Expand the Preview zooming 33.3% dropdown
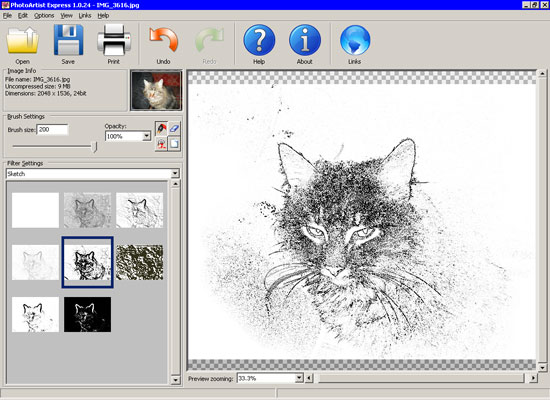The width and height of the screenshot is (550, 400). point(299,378)
